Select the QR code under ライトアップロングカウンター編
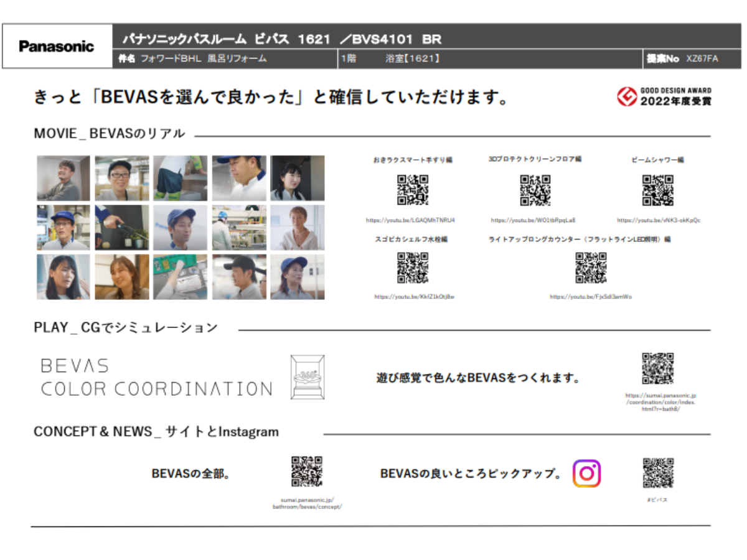747x560 pixels. tap(590, 268)
